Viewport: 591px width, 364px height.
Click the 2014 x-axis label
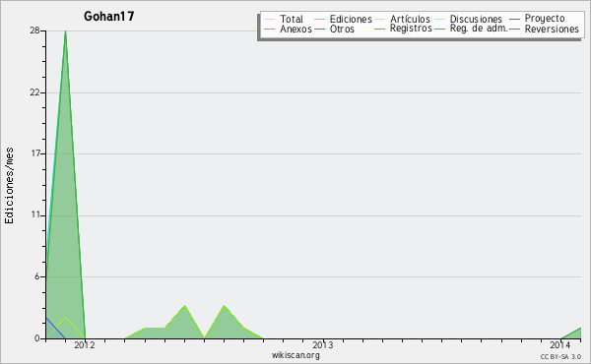point(560,345)
